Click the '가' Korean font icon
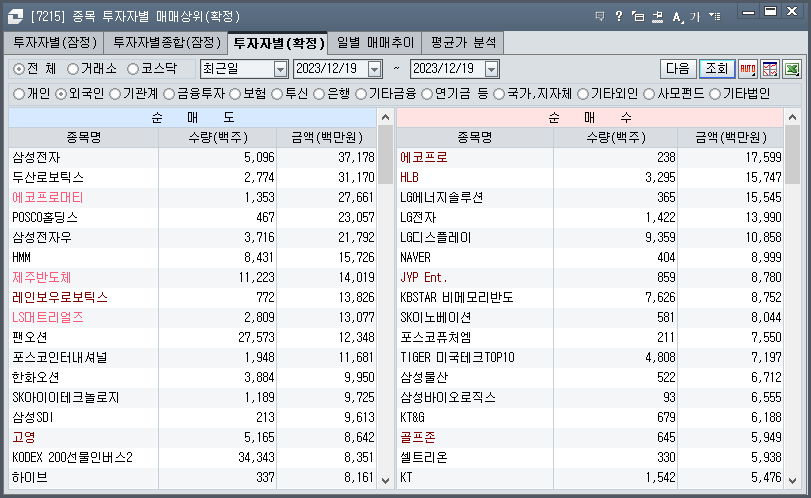Image resolution: width=811 pixels, height=498 pixels. (695, 17)
